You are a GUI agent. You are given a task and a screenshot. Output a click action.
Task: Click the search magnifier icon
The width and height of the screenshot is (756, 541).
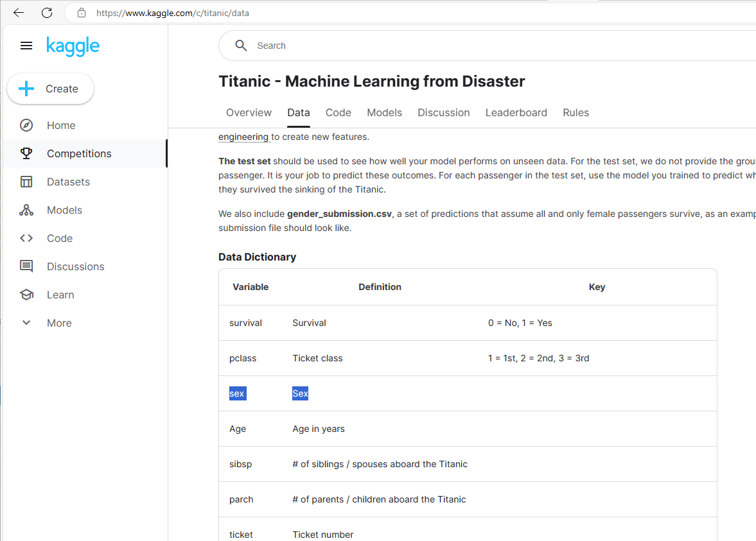241,46
